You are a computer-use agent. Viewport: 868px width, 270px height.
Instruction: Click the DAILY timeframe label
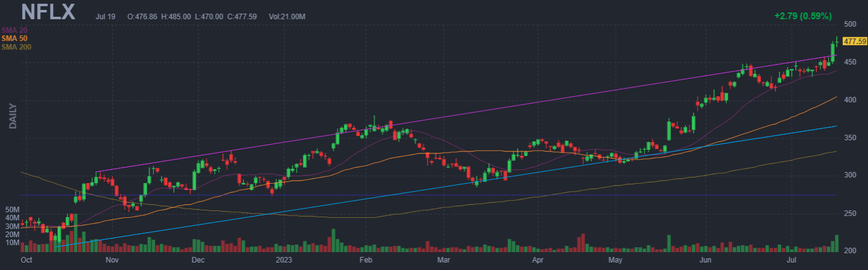12,117
